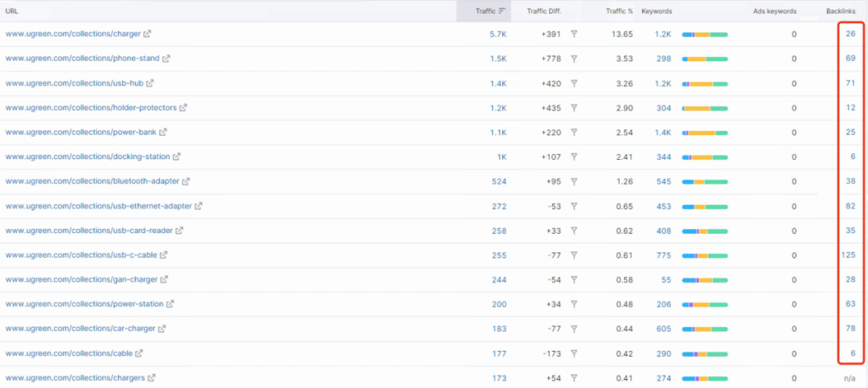868x388 pixels.
Task: Click keywords count 453
Action: click(664, 206)
